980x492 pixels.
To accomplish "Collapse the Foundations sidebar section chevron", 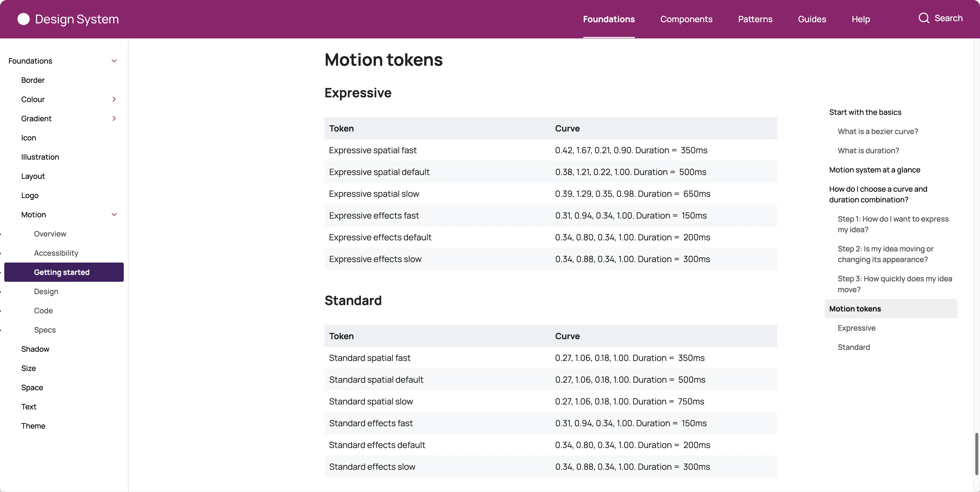I will point(114,61).
